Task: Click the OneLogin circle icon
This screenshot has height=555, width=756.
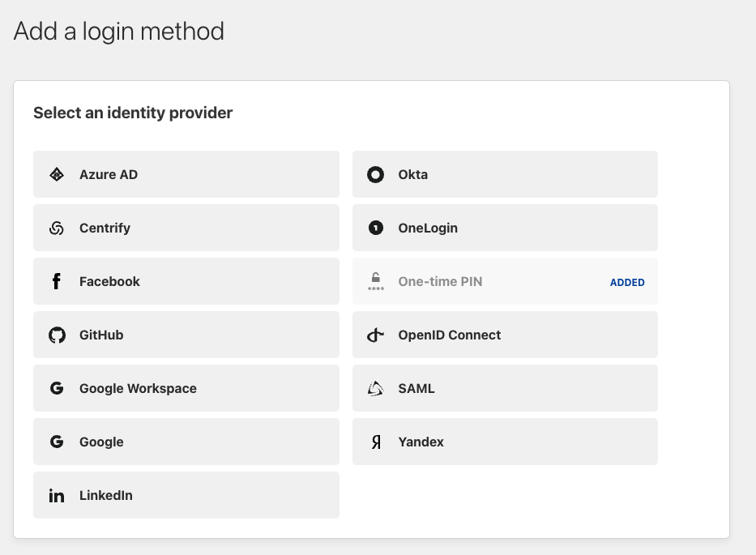Action: pos(375,228)
